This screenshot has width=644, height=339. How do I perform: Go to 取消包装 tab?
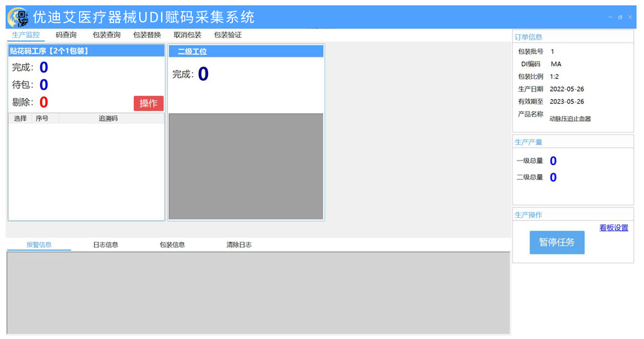187,35
